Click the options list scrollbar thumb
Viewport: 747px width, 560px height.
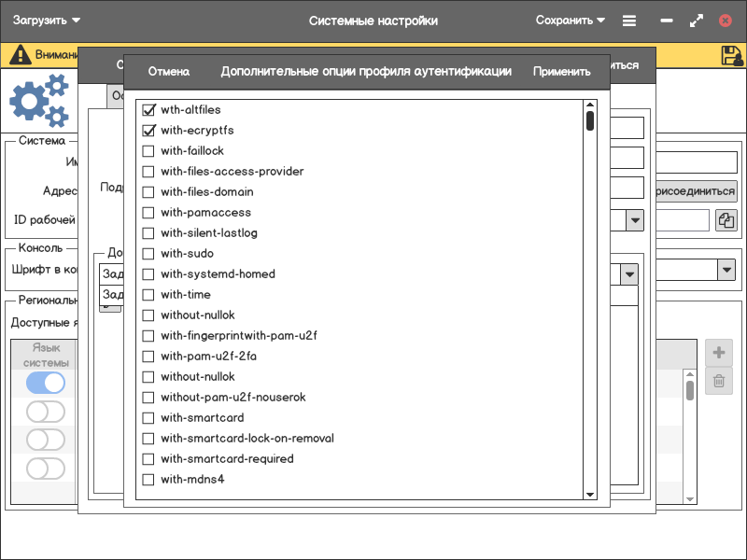click(589, 121)
